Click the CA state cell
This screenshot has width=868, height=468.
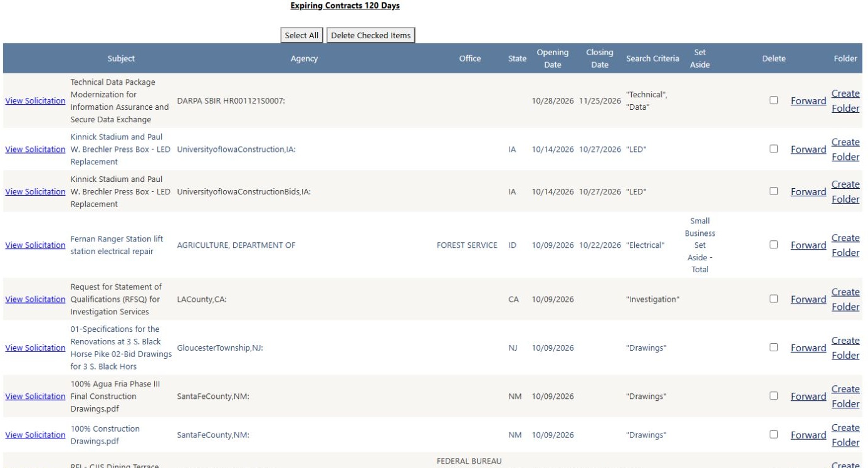[513, 299]
